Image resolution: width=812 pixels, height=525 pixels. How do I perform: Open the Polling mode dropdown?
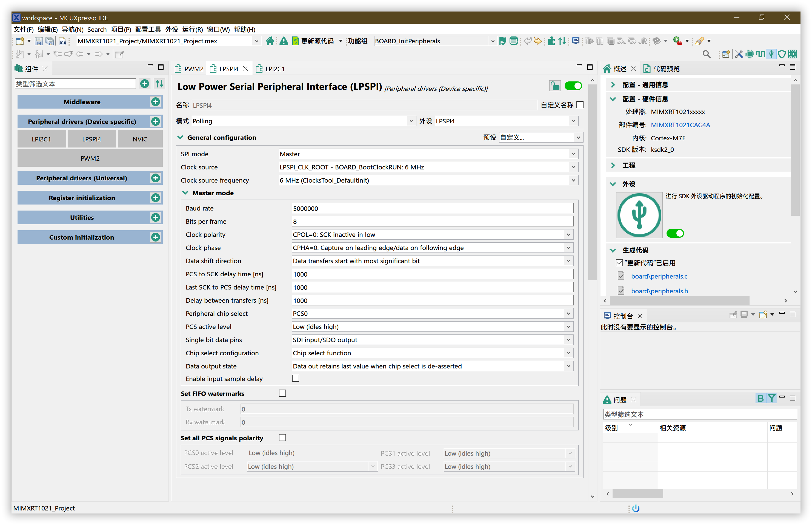[304, 121]
